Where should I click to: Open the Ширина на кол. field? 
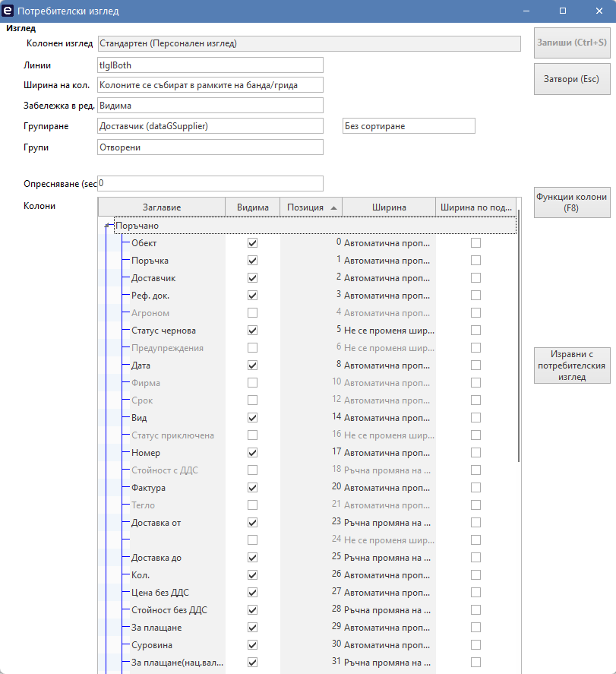[210, 85]
